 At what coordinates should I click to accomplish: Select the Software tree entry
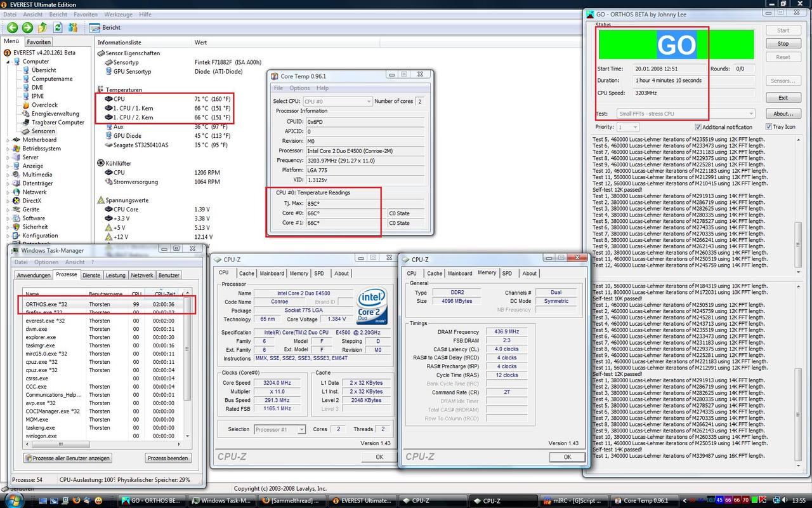tap(34, 218)
